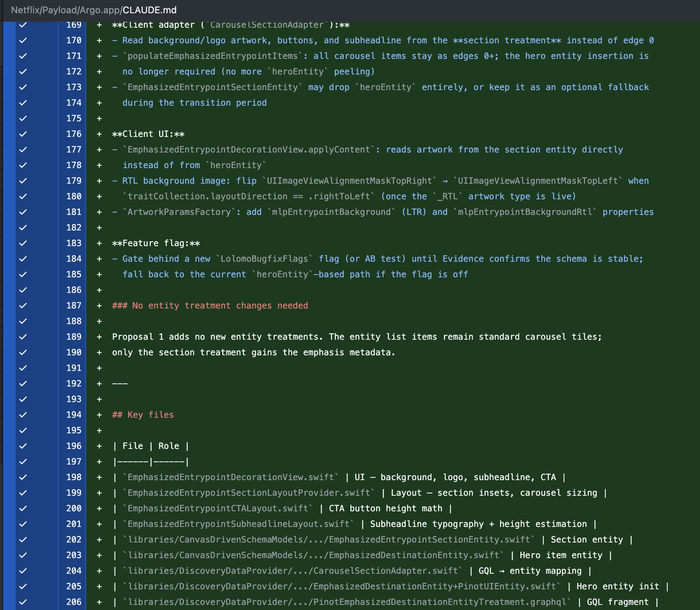Toggle the checkmark beside line 196

click(x=23, y=446)
